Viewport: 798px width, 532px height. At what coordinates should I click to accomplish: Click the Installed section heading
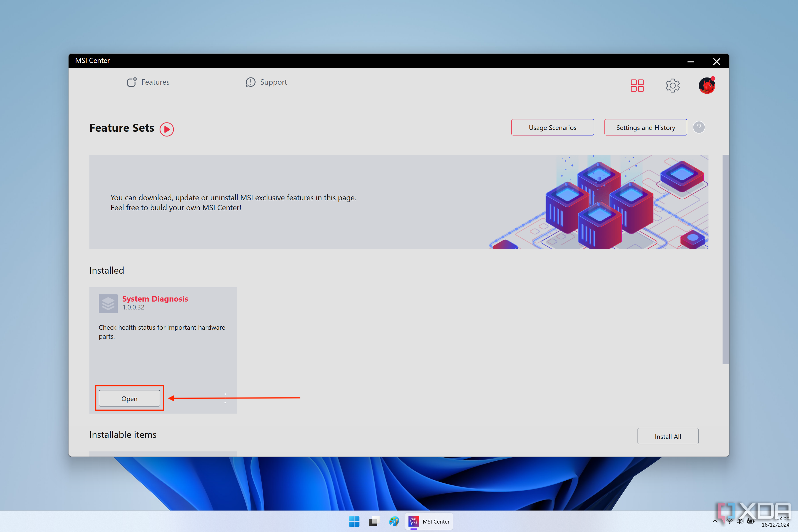(x=107, y=270)
